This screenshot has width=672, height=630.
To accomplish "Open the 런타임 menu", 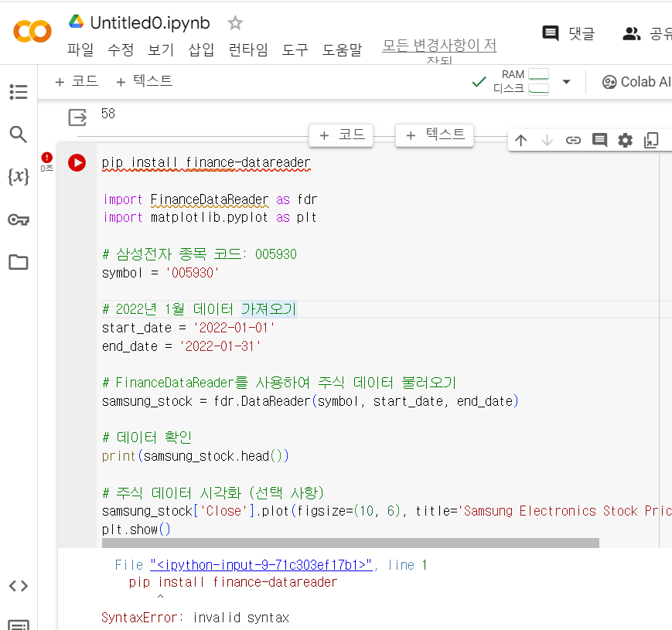I will 248,49.
